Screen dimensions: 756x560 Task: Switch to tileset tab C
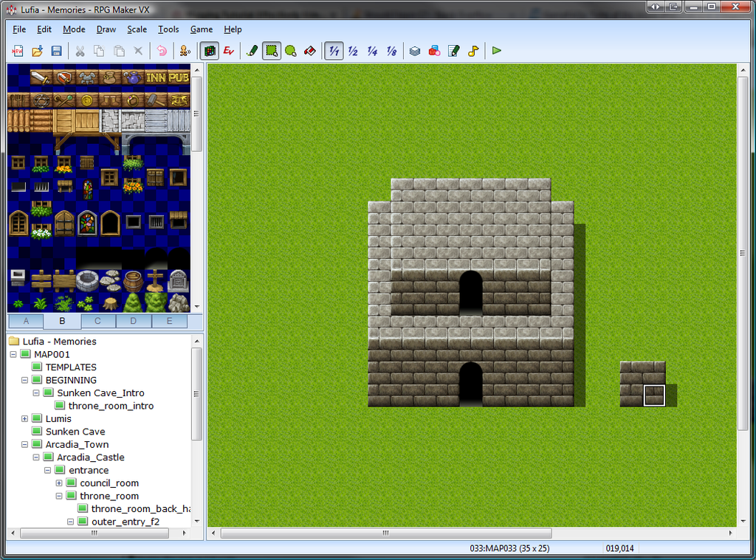click(x=98, y=321)
